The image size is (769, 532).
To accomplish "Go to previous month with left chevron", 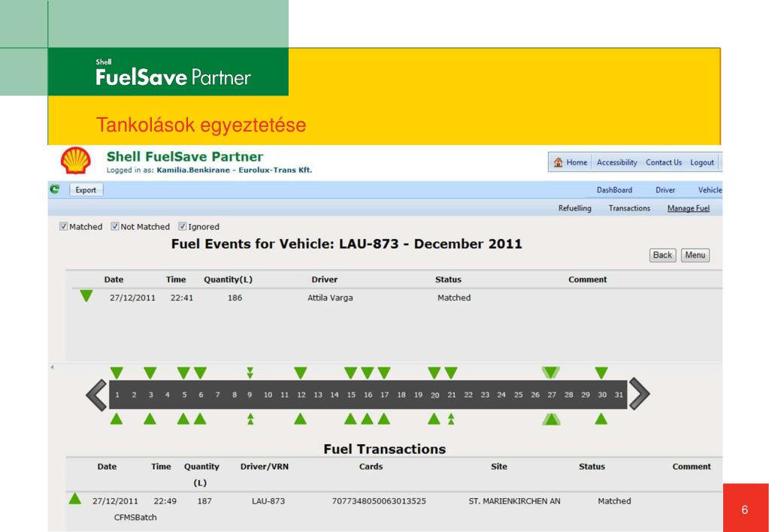I will [96, 394].
